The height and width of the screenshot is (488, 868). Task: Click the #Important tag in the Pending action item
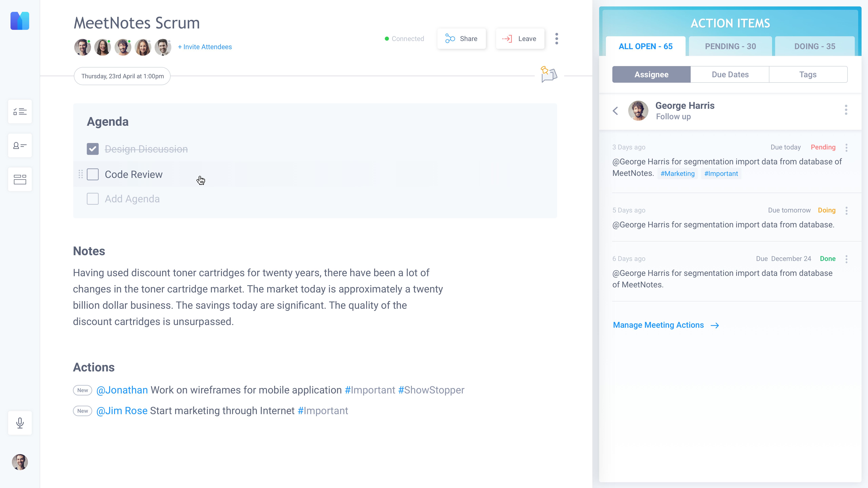pos(721,174)
